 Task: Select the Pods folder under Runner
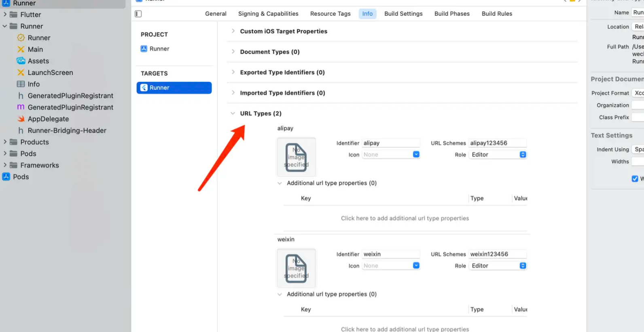coord(28,154)
